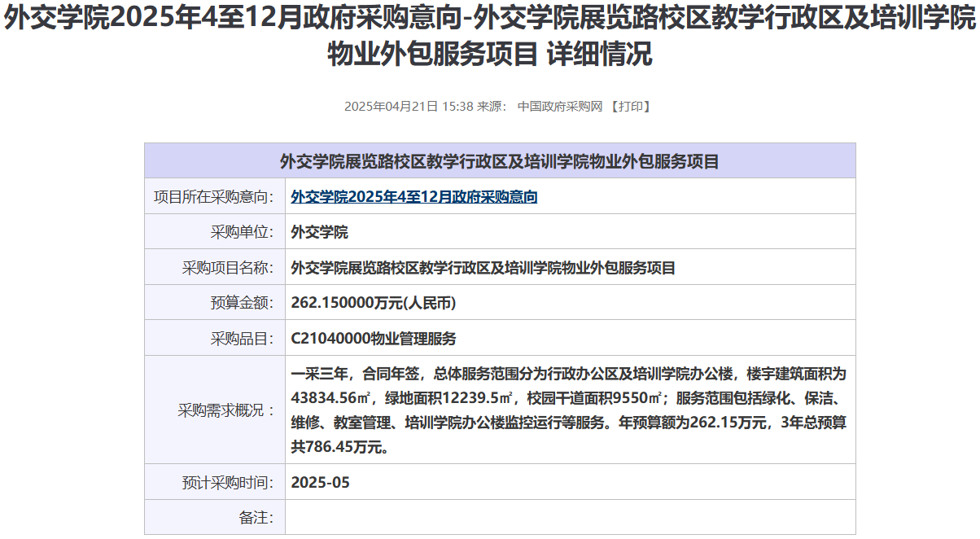Click the 【打印】 print link
Image resolution: width=980 pixels, height=539 pixels.
tap(631, 107)
